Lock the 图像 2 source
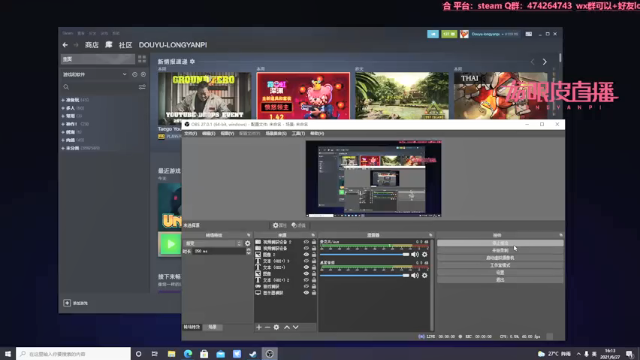Viewport: 640px width, 360px height. [x=314, y=255]
